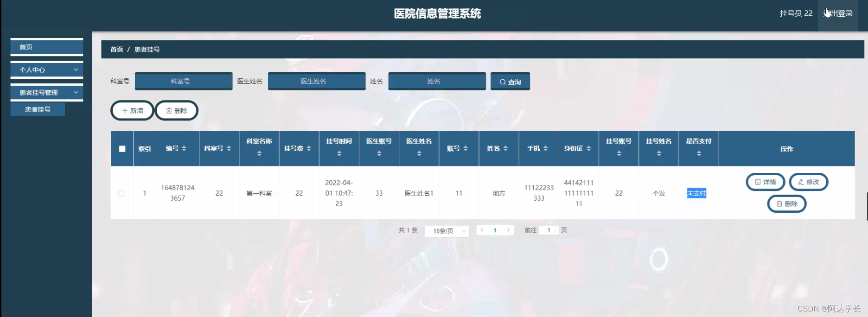Sort by 医生账号 column arrows

[379, 153]
